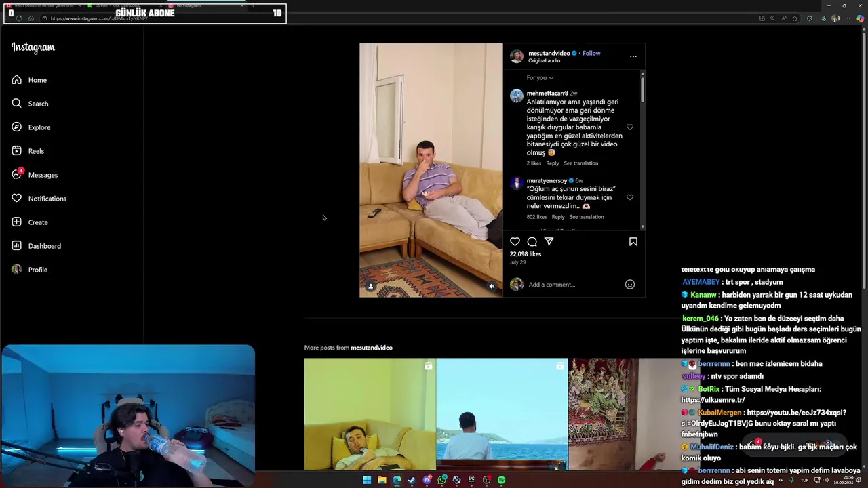Open the Reels icon in sidebar
868x488 pixels.
coord(16,151)
